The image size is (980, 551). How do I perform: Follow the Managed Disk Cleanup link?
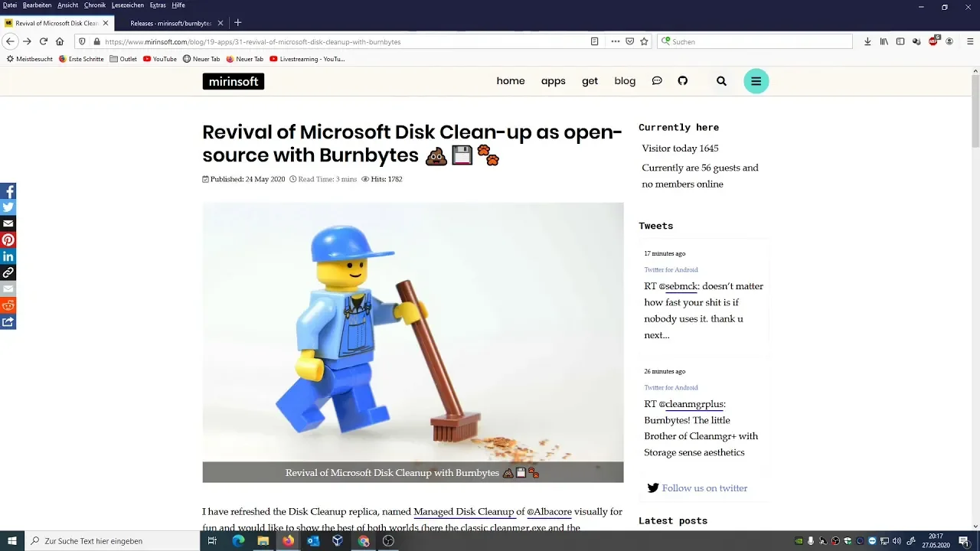(x=463, y=511)
